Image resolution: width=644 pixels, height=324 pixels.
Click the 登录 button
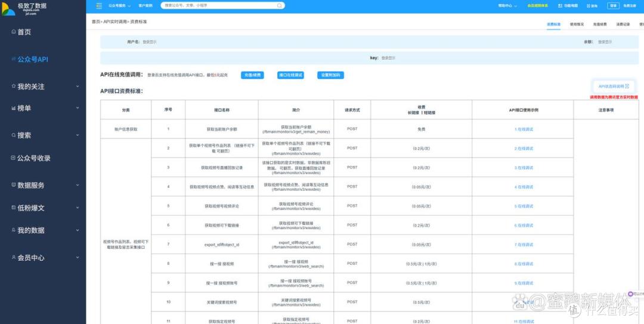point(613,6)
